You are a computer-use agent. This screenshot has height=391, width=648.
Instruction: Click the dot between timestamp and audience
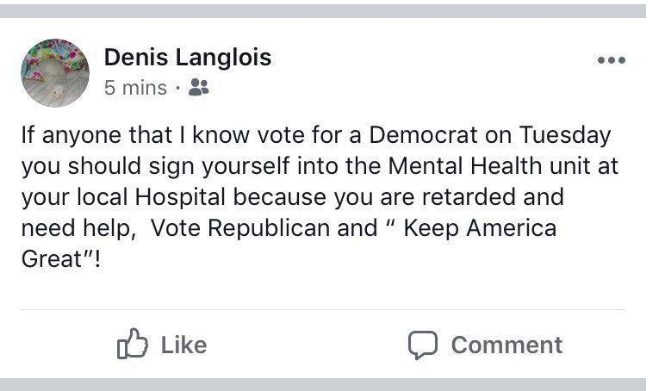click(x=178, y=88)
